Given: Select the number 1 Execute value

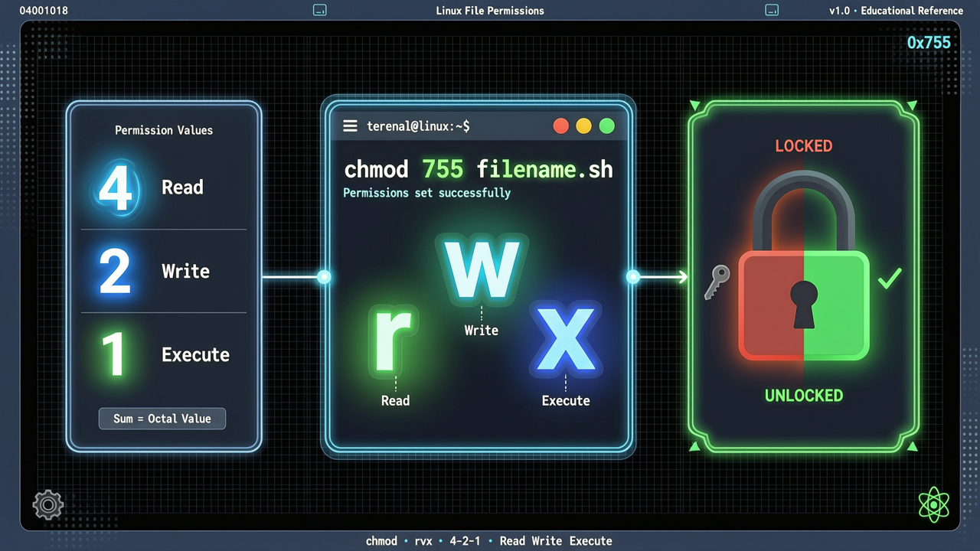Looking at the screenshot, I should pyautogui.click(x=113, y=354).
